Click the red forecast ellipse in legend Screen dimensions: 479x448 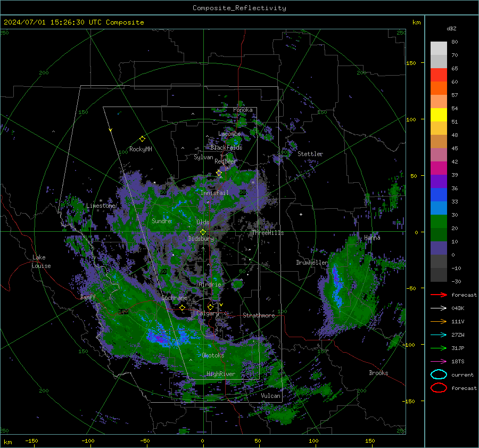439,388
